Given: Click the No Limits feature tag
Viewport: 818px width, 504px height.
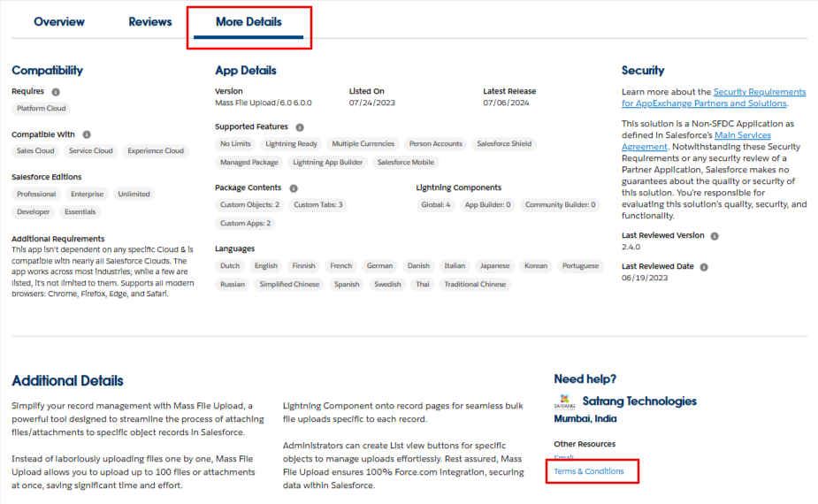Looking at the screenshot, I should coord(235,144).
